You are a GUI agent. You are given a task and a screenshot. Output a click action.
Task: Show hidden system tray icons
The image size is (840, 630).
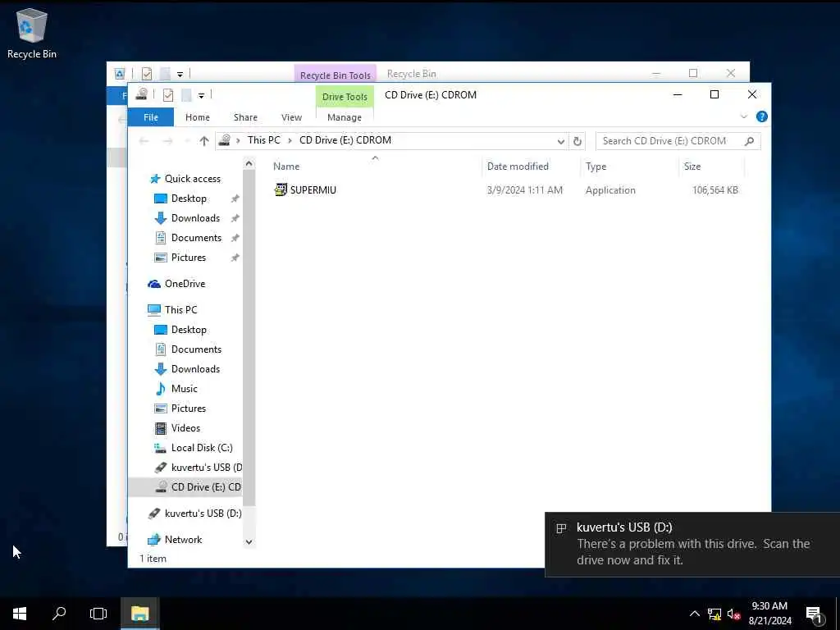point(694,614)
